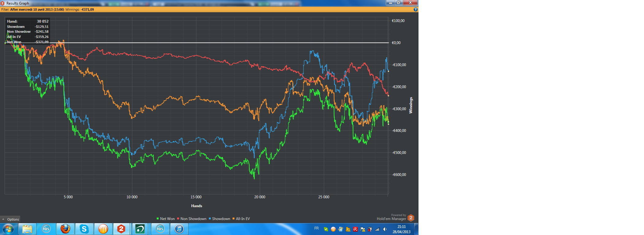644x235 pixels.
Task: Click the y-axis label -€200,00
Action: [399, 87]
